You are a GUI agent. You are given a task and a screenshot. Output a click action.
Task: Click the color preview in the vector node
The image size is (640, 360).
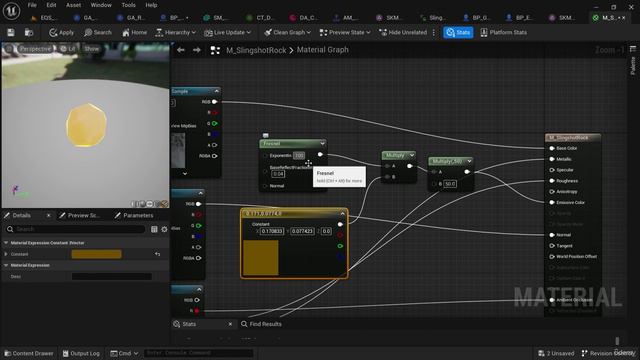point(261,258)
